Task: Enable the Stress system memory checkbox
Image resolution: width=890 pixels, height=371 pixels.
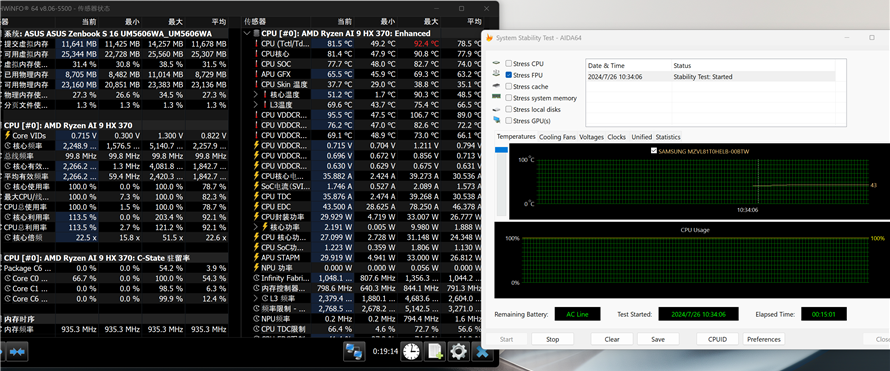Action: point(509,98)
